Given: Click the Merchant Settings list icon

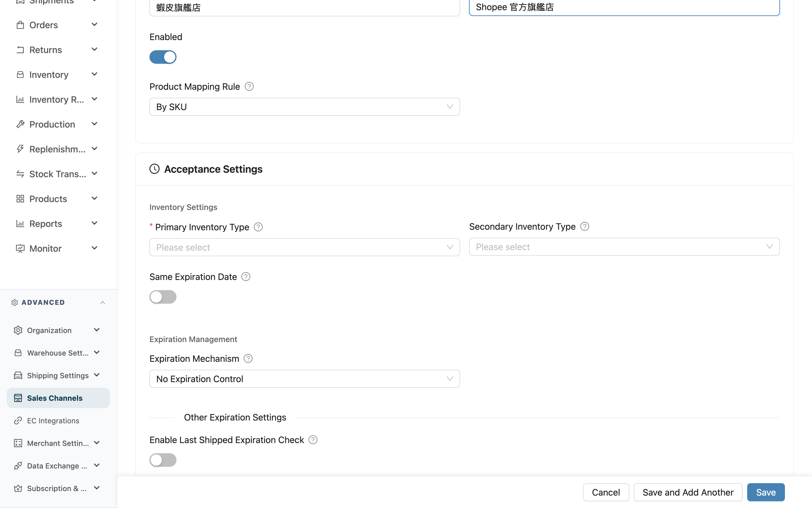Looking at the screenshot, I should [x=18, y=443].
